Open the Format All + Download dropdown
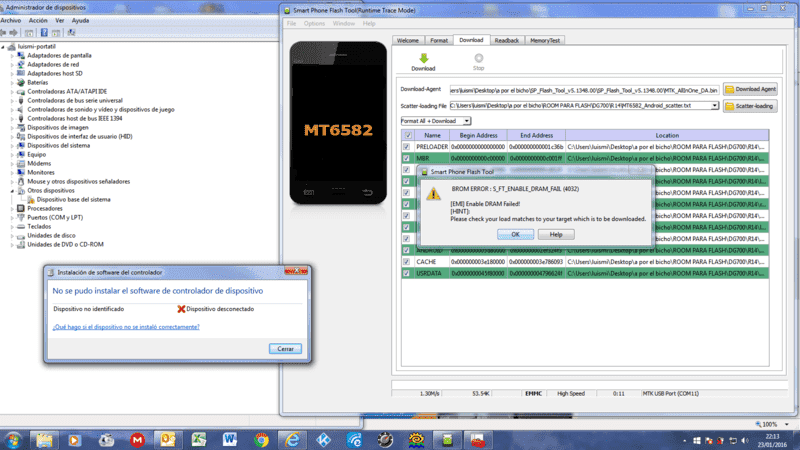The width and height of the screenshot is (800, 450). point(466,121)
